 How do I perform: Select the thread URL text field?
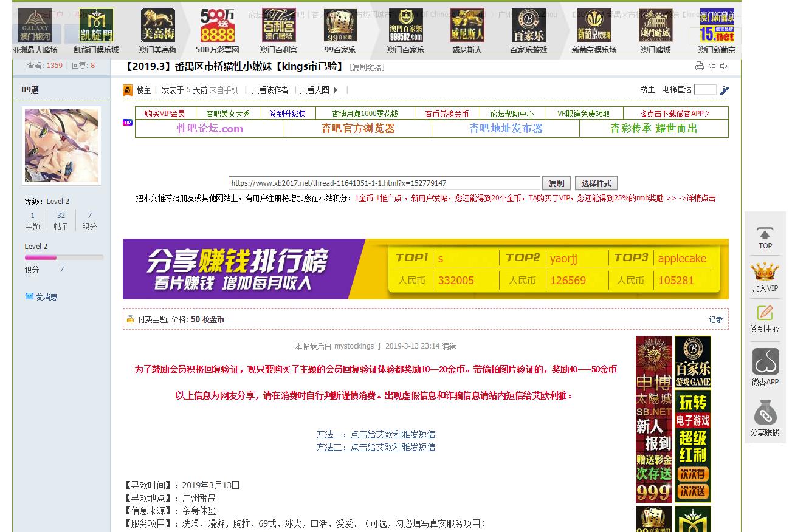click(384, 183)
